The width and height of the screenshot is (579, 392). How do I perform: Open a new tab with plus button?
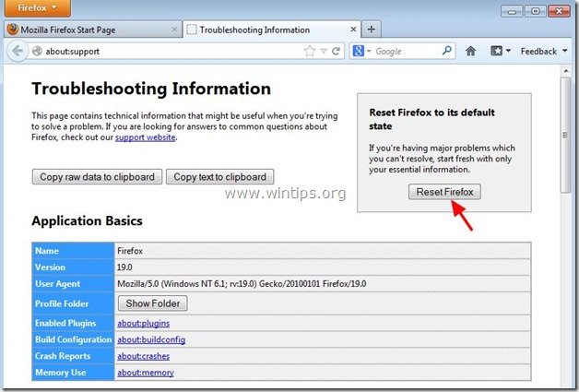click(x=372, y=30)
